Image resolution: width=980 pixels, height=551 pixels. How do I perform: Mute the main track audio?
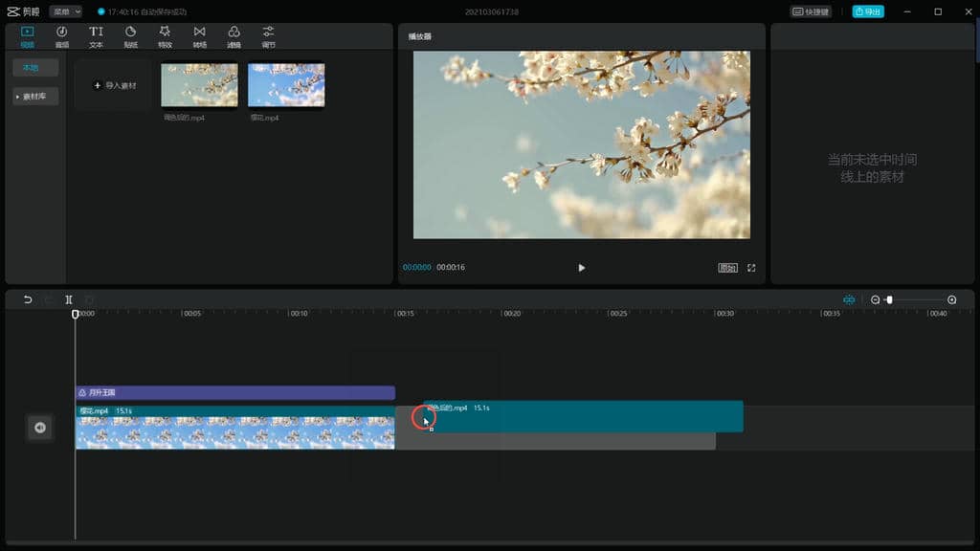[40, 428]
